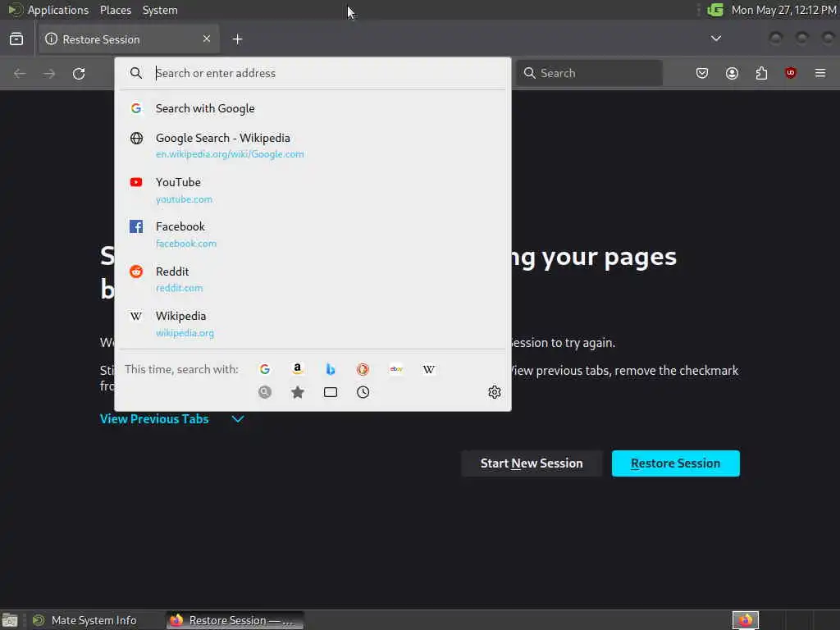Choose Google Search - Wikipedia suggestion
Viewport: 840px width, 630px height.
[x=313, y=146]
